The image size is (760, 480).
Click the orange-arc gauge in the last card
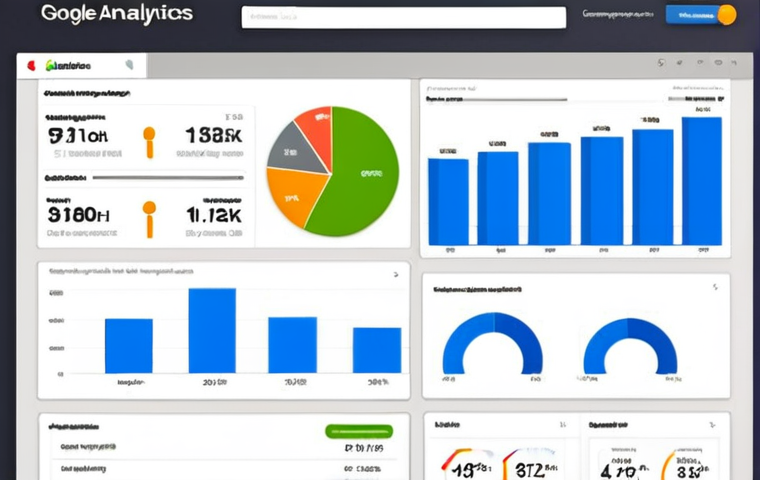click(x=687, y=464)
